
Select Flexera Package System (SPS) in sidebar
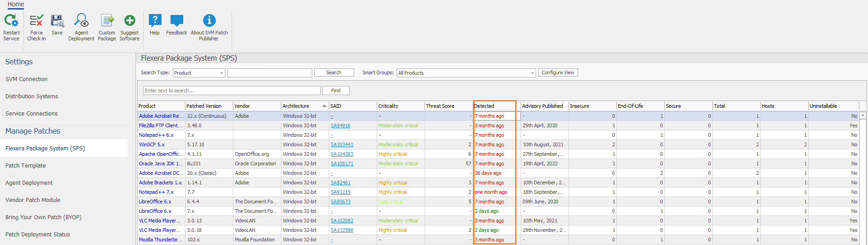[x=64, y=148]
